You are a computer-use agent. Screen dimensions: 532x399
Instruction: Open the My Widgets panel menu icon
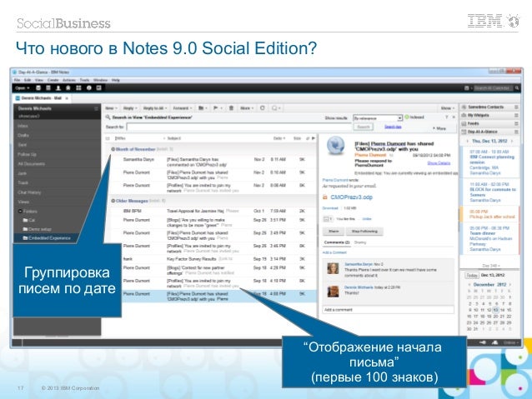[x=516, y=115]
